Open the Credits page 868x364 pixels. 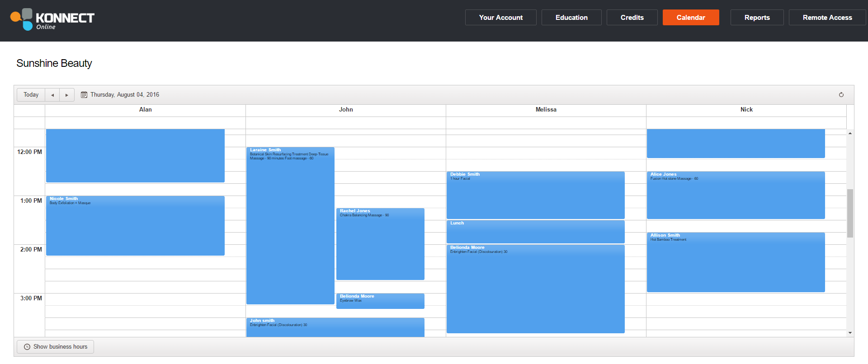[632, 18]
